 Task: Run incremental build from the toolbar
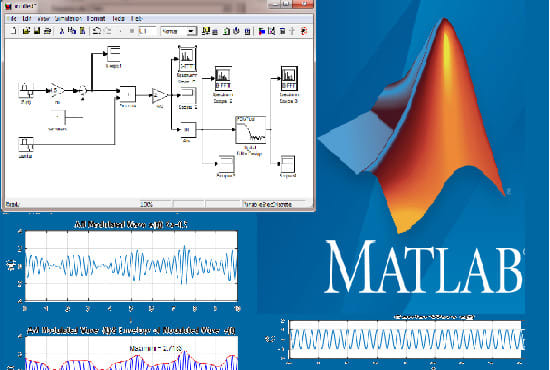(215, 32)
